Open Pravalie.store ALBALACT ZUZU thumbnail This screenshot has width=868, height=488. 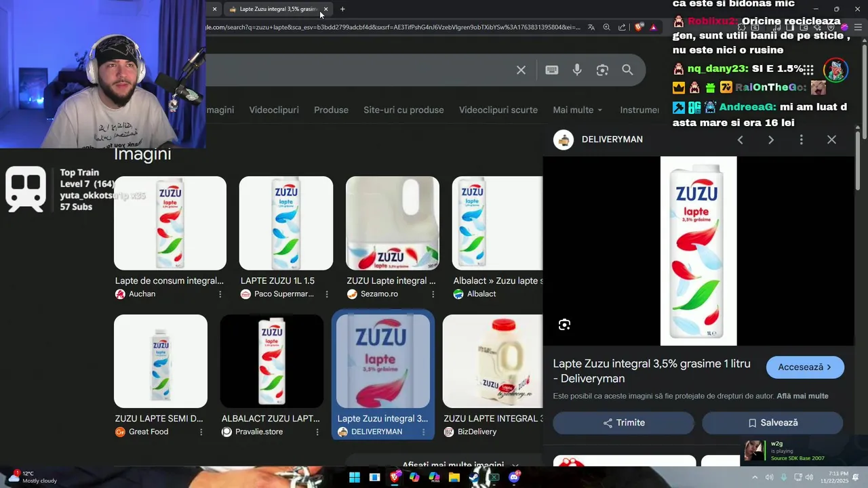point(272,361)
